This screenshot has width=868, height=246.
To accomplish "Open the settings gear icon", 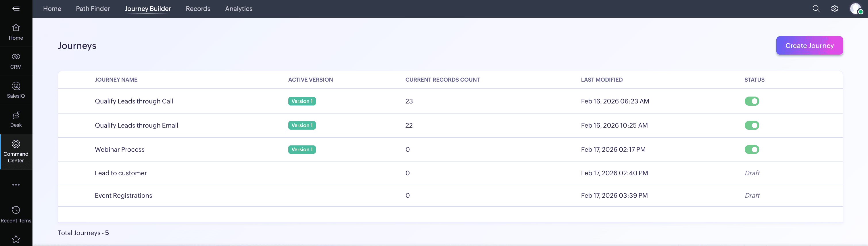I will coord(834,8).
